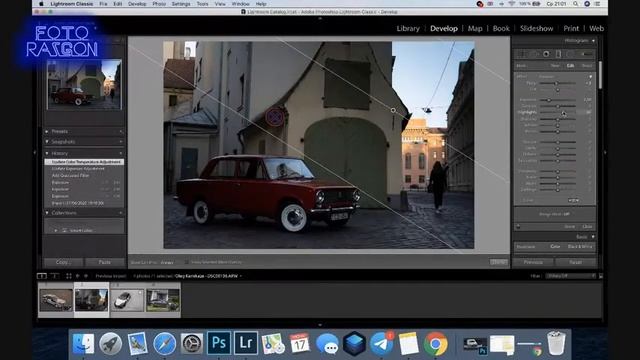Open Finder from the Dock

coord(83,343)
